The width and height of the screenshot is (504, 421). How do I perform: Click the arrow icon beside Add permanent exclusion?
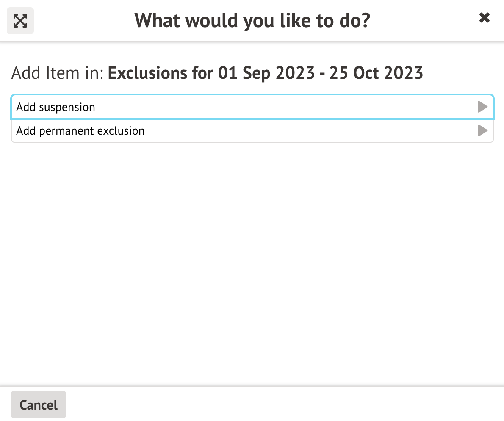[482, 130]
